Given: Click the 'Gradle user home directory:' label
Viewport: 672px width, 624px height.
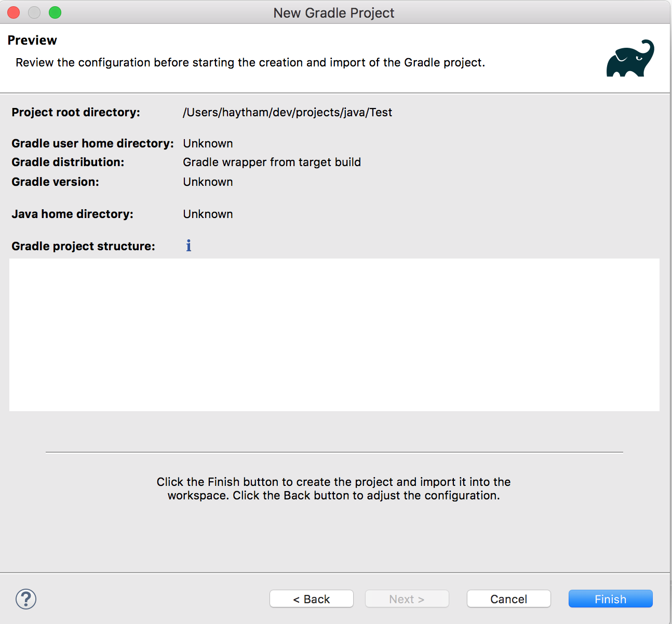Looking at the screenshot, I should 92,143.
